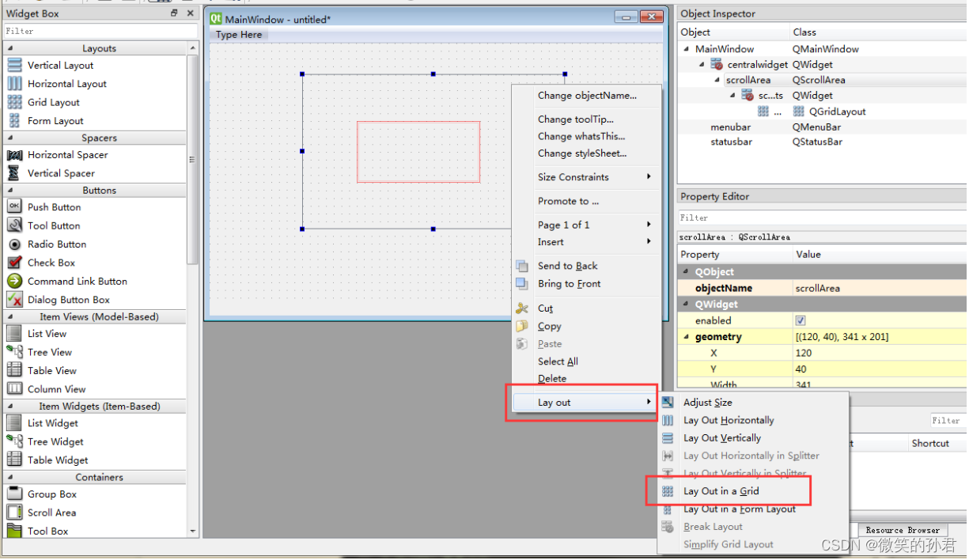Image resolution: width=969 pixels, height=560 pixels.
Task: Open the Resource Browser panel
Action: tap(902, 530)
